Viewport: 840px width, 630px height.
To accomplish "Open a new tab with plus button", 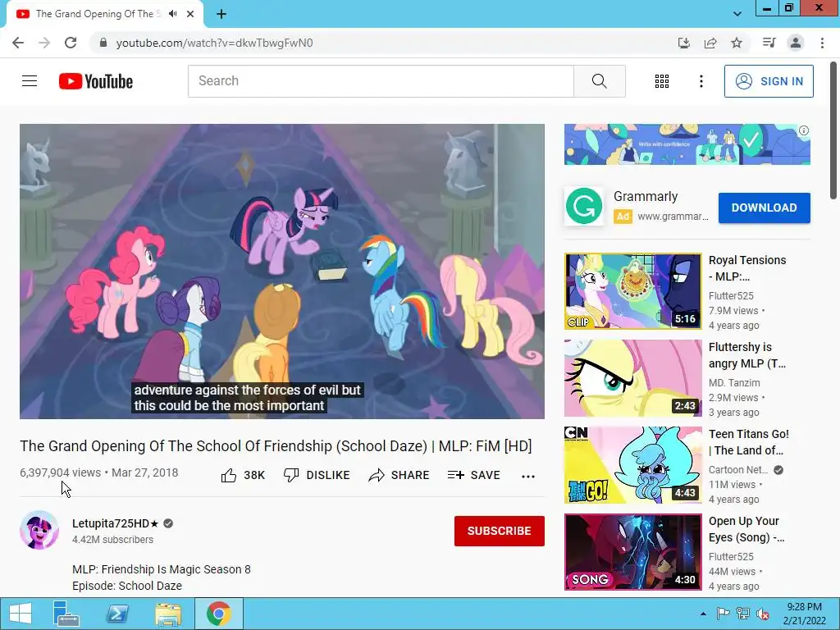I will pyautogui.click(x=221, y=14).
